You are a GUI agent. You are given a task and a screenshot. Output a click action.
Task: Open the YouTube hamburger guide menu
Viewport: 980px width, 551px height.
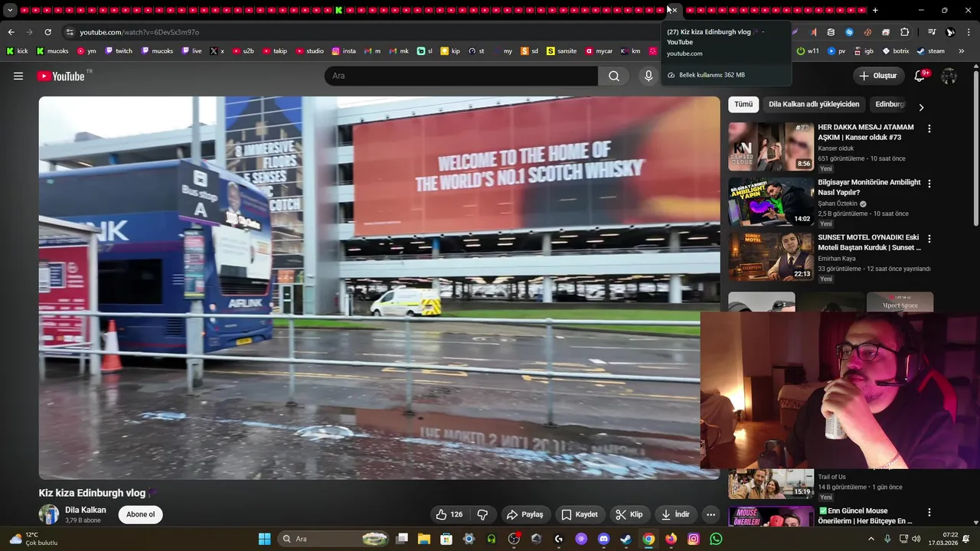pyautogui.click(x=18, y=76)
